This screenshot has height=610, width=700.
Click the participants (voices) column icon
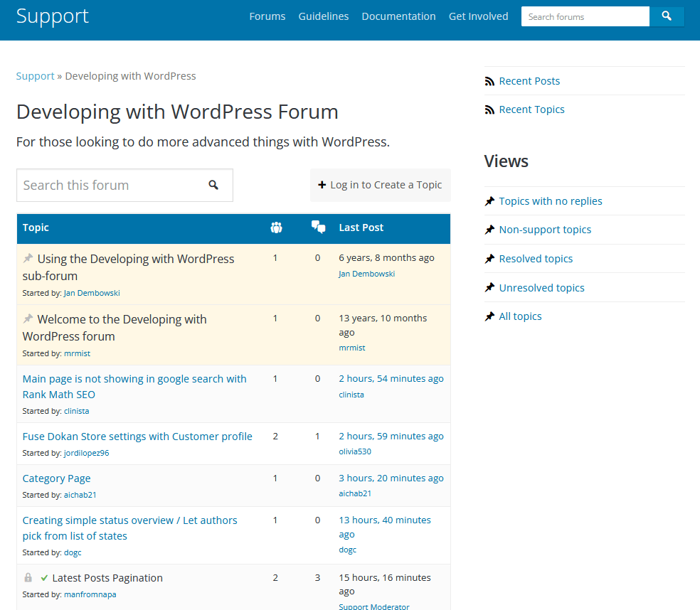pos(276,228)
